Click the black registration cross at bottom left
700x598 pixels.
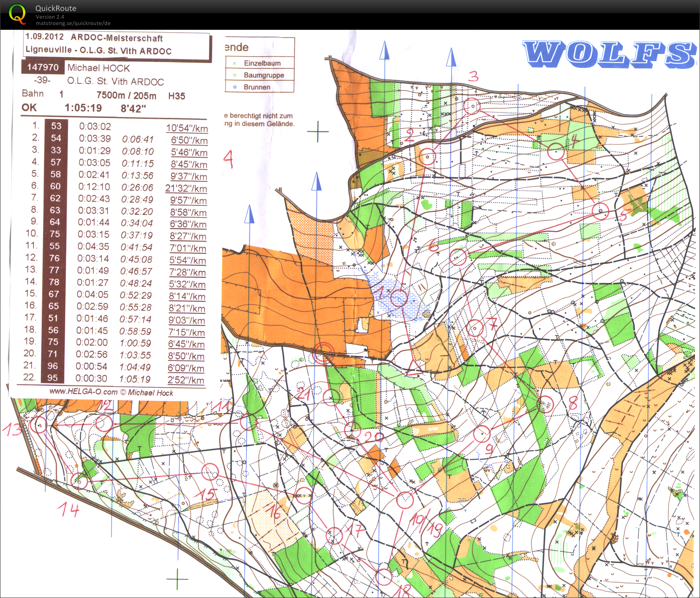(x=177, y=579)
